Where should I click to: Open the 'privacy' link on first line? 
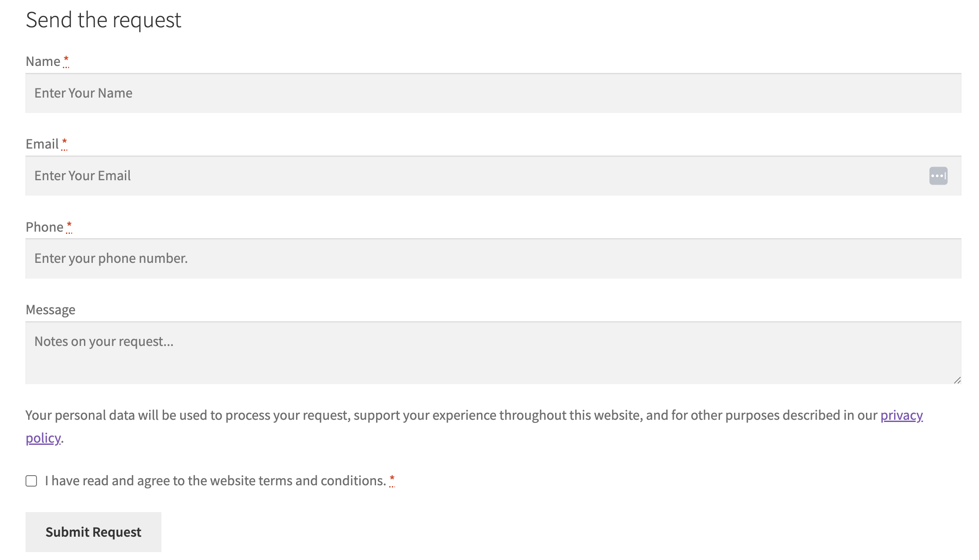click(x=901, y=415)
